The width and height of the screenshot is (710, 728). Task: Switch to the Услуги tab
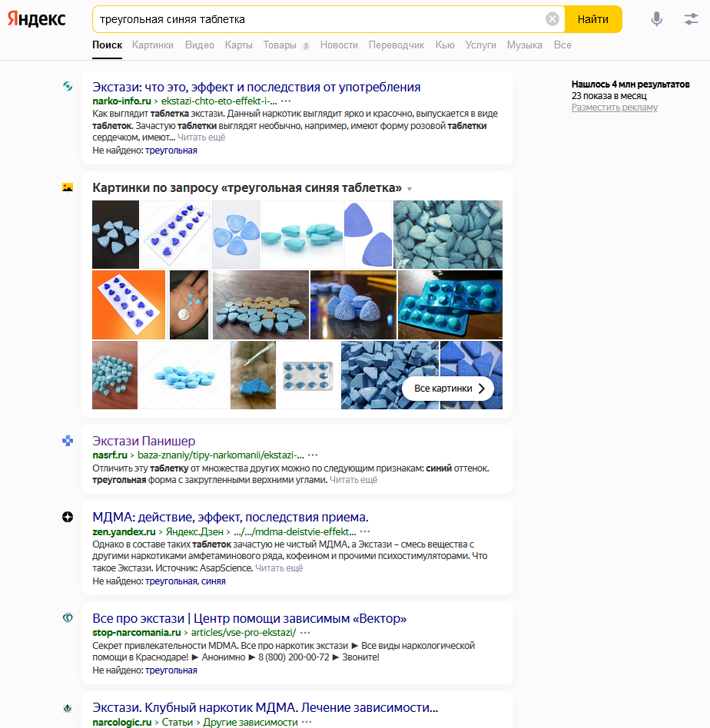(x=480, y=45)
